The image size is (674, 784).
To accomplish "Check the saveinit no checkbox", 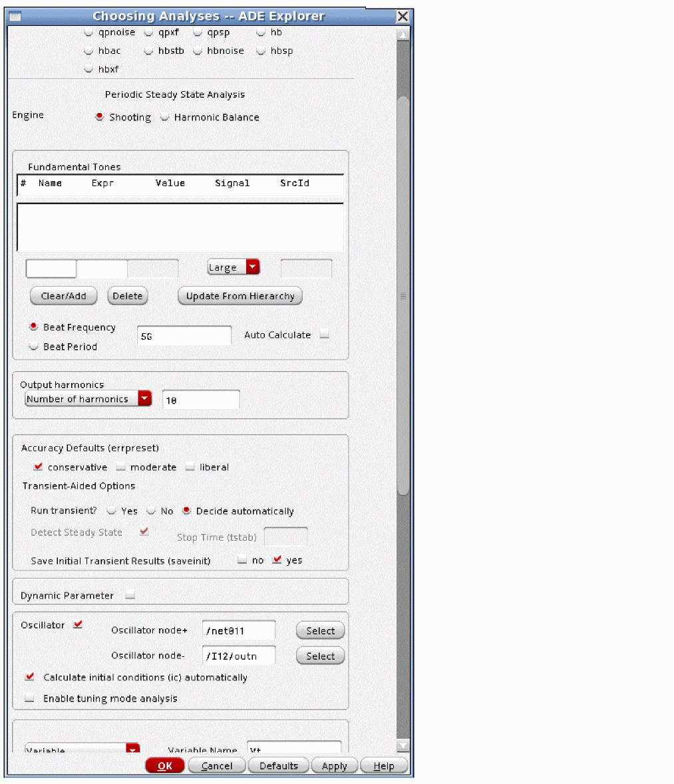I will 242,560.
